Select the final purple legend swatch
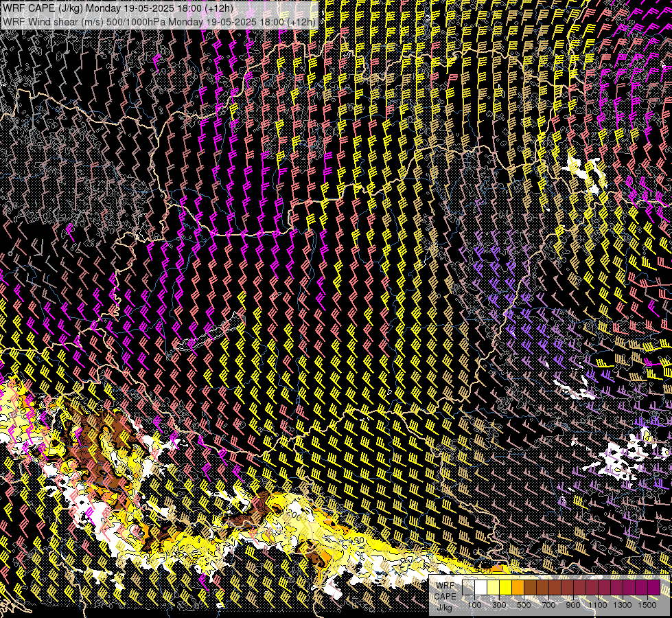The width and height of the screenshot is (672, 618). point(654,587)
